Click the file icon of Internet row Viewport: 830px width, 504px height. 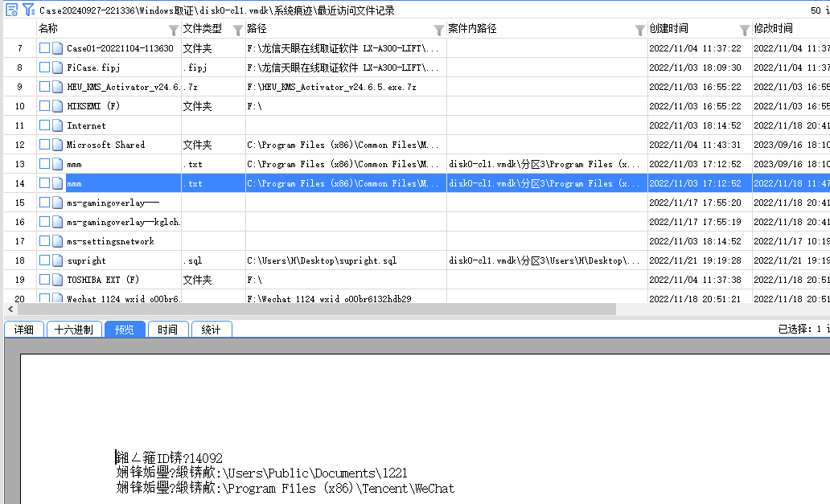57,125
